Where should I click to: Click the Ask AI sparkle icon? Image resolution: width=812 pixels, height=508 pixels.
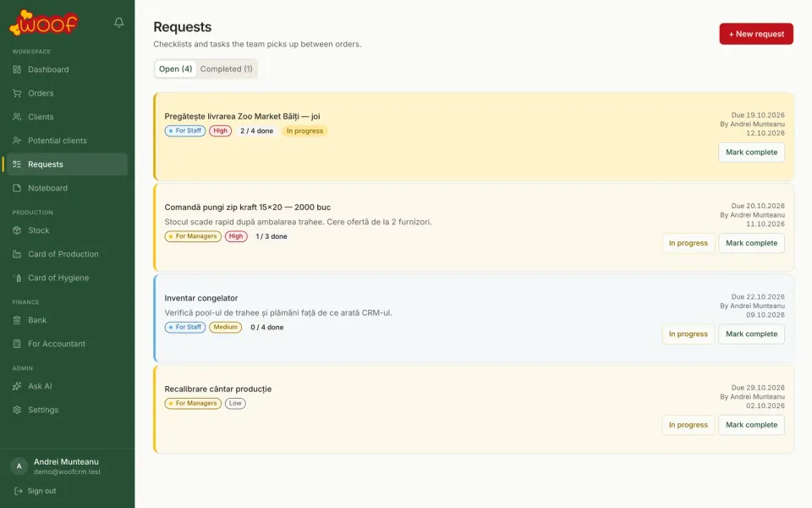[17, 386]
